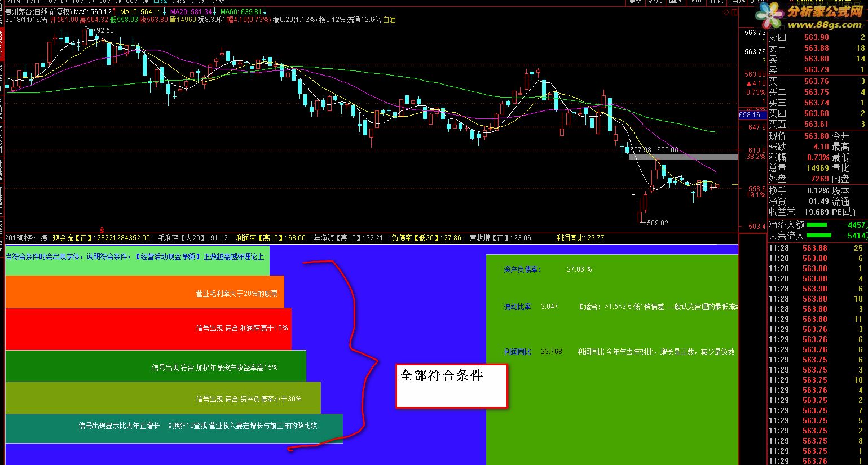Click the 标记 button in the top bar
Image resolution: width=868 pixels, height=465 pixels.
[x=716, y=2]
